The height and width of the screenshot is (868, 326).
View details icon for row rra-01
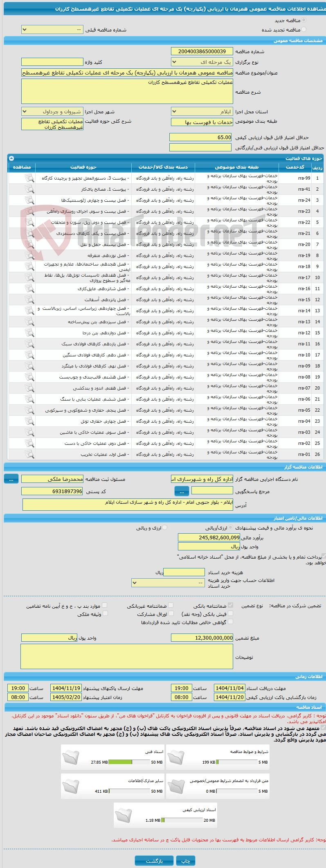coord(29,454)
